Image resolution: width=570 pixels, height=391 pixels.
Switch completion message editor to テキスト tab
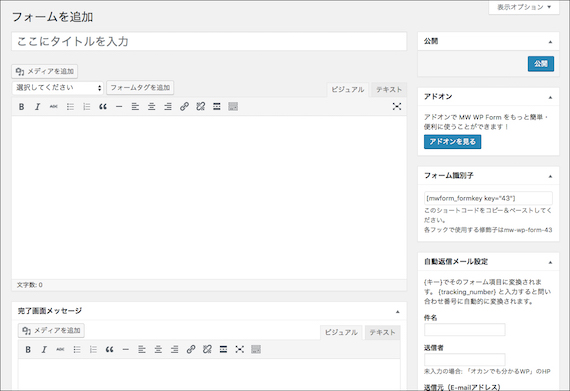(x=382, y=332)
